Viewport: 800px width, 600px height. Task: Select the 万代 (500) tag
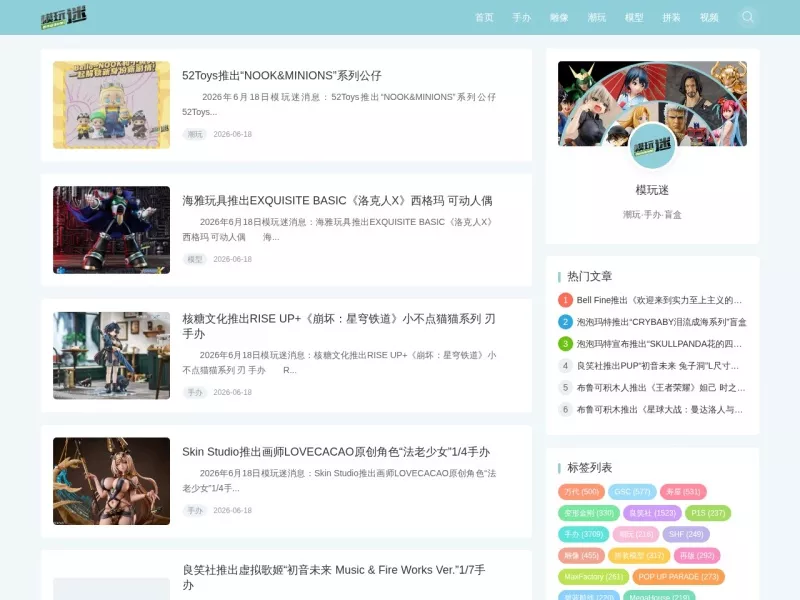click(x=582, y=492)
